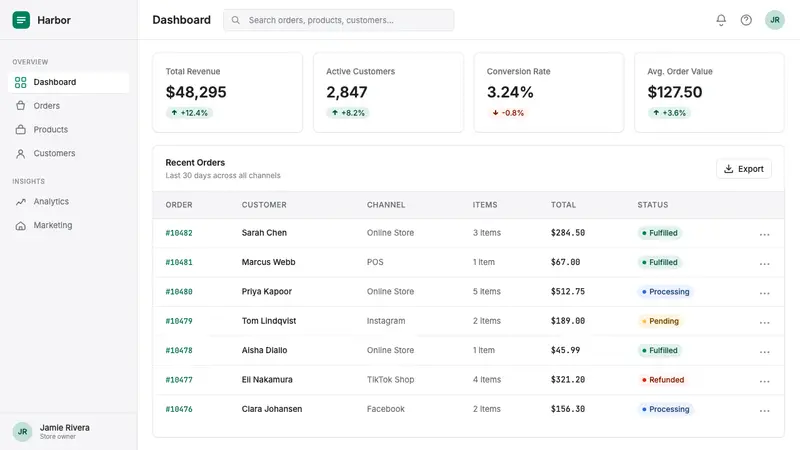Click customer name Tom Lindqvist
Screen dimensions: 800x450
(269, 321)
